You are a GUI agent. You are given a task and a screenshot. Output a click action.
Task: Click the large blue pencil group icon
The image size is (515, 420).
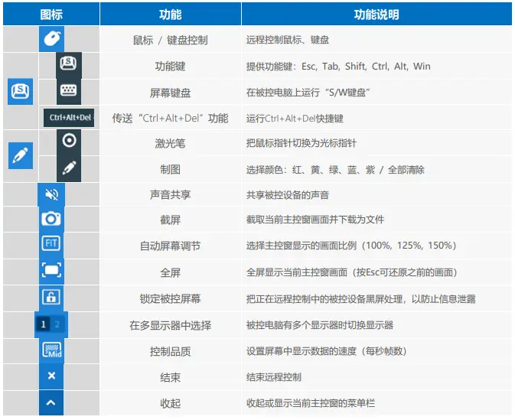[x=21, y=155]
